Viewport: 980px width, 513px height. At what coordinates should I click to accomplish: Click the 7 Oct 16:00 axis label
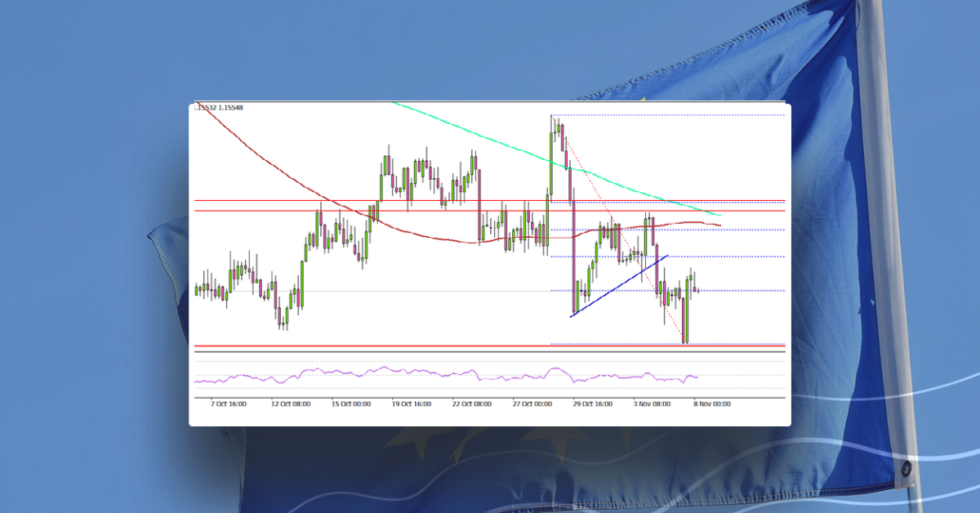tap(227, 403)
